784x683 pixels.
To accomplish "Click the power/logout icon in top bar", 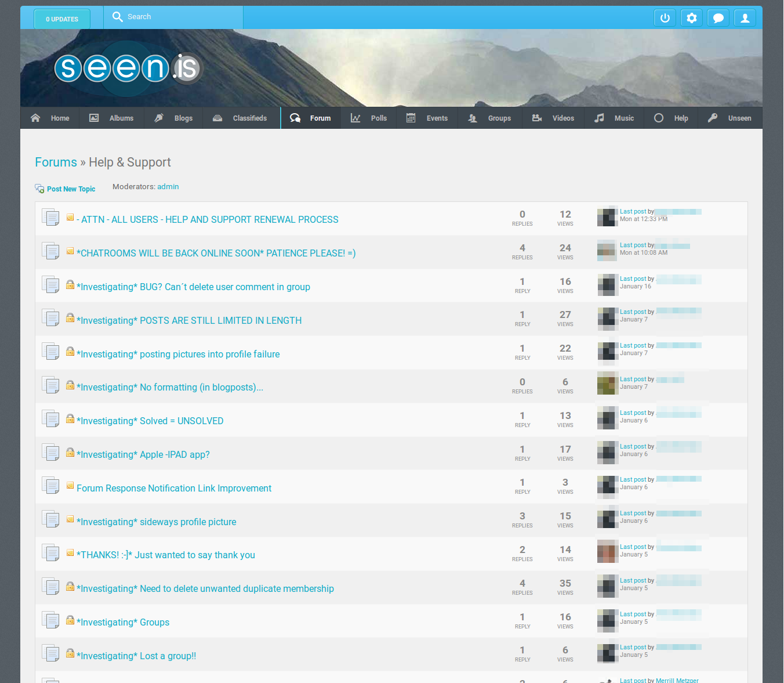I will coord(665,18).
